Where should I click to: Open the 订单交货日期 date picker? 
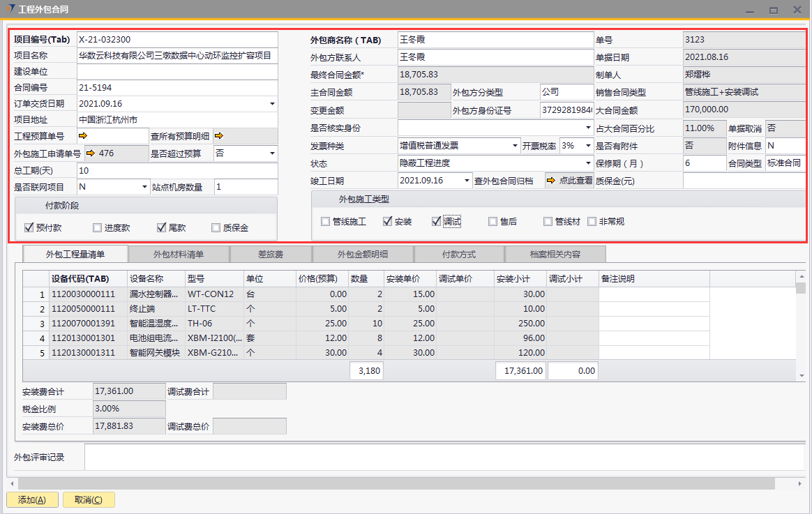point(272,104)
